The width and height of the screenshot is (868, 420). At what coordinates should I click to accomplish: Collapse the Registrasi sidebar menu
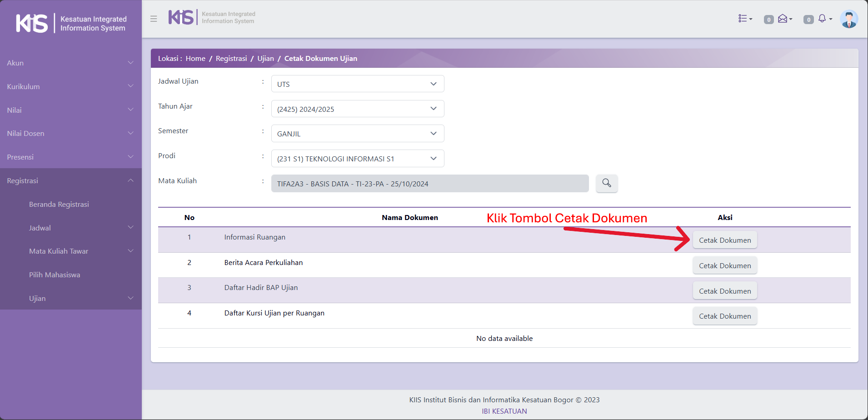(x=70, y=180)
